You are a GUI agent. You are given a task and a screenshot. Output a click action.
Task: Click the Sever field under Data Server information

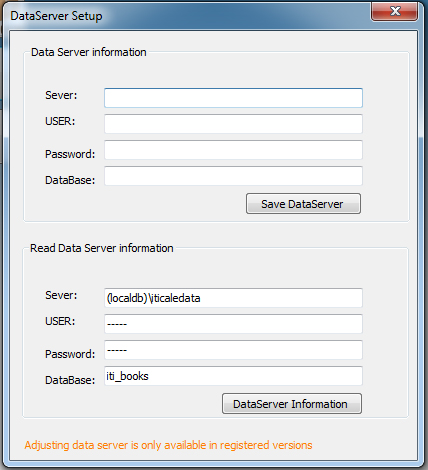point(233,98)
